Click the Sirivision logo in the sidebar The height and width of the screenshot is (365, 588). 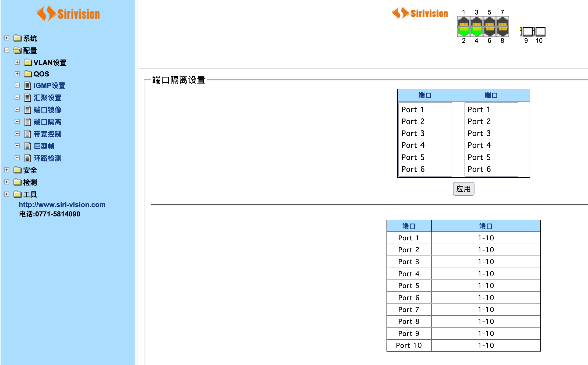point(68,14)
